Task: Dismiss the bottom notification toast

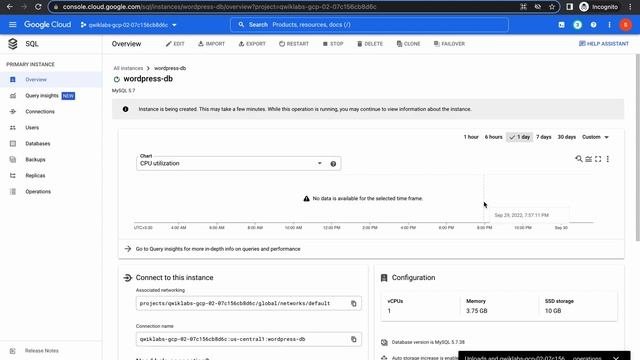Action: tap(616, 358)
